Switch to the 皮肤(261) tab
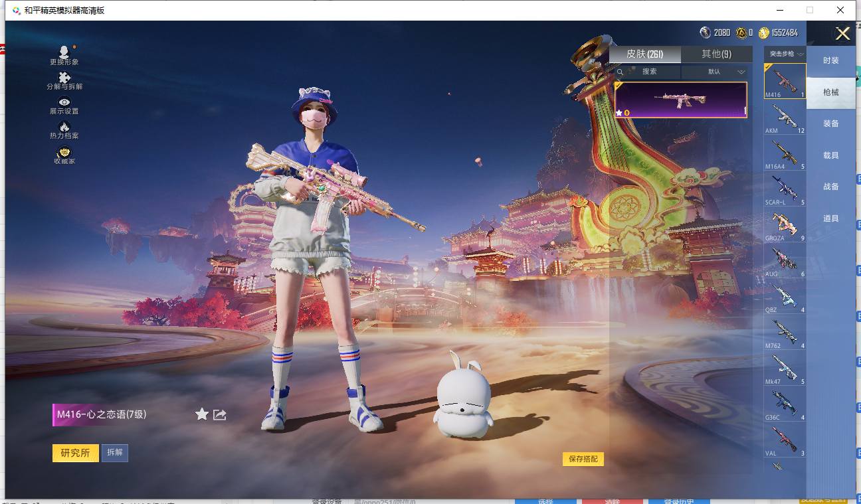 pos(644,54)
